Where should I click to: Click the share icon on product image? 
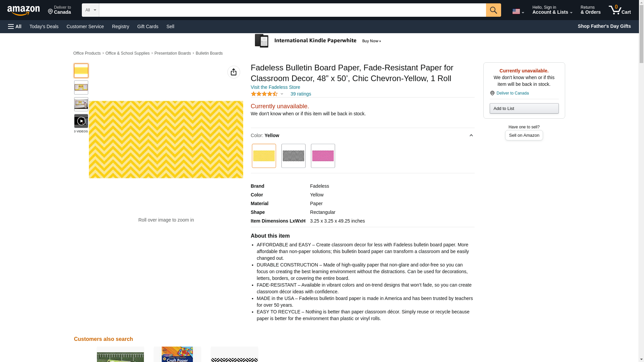click(233, 72)
